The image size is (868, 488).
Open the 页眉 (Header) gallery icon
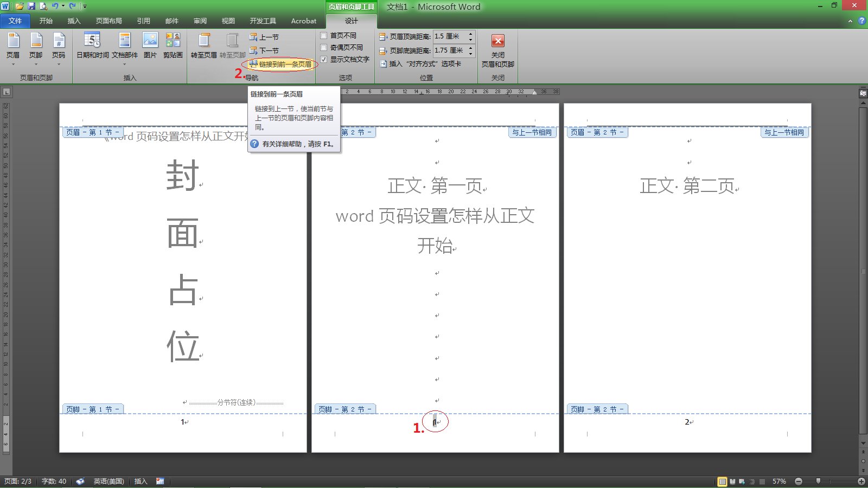14,46
